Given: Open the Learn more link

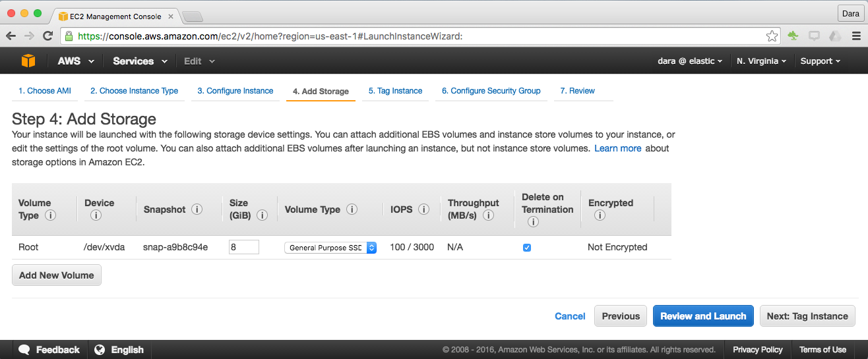Looking at the screenshot, I should (617, 148).
